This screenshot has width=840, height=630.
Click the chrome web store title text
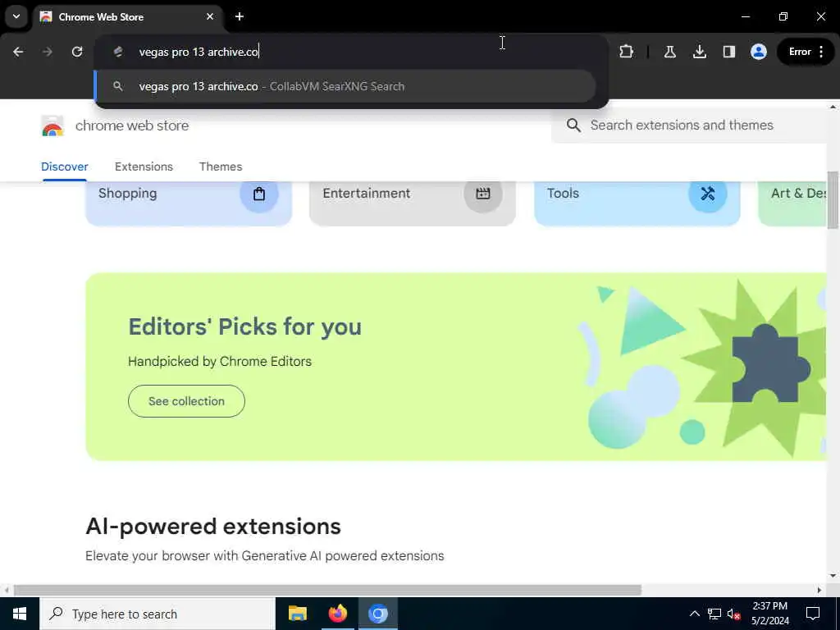(x=132, y=126)
